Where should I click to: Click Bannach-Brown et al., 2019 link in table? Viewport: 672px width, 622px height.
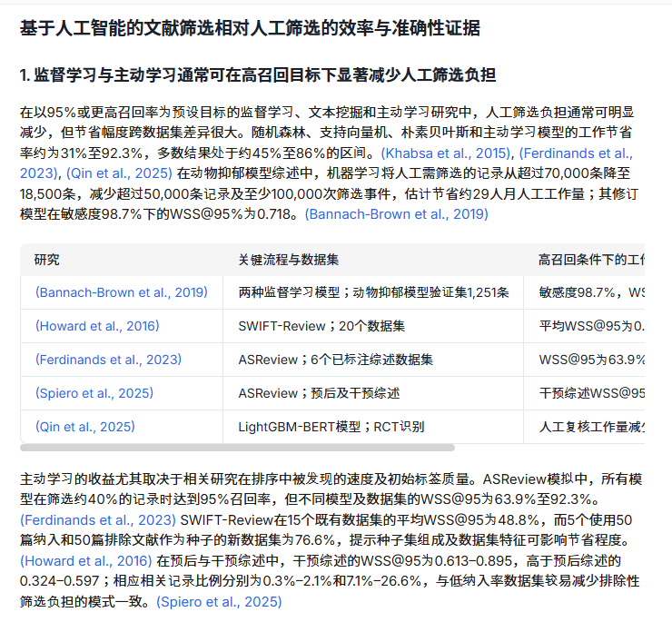click(x=122, y=292)
